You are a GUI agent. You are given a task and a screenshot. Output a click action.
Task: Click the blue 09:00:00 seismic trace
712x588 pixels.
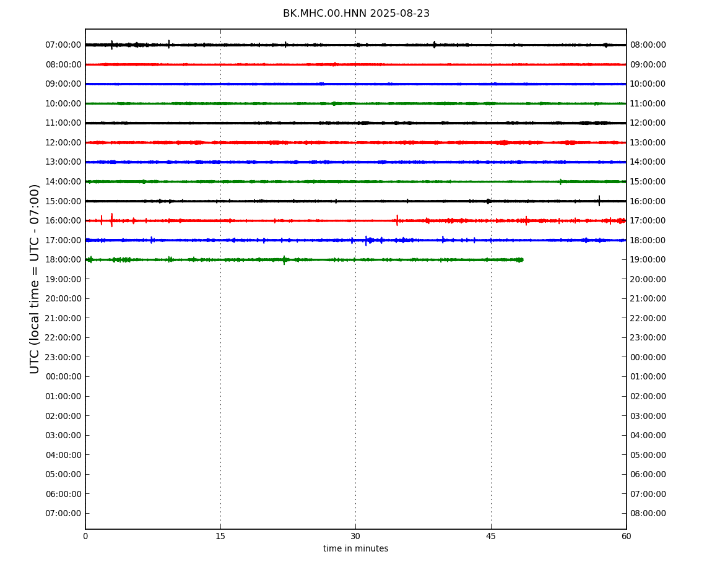(355, 84)
